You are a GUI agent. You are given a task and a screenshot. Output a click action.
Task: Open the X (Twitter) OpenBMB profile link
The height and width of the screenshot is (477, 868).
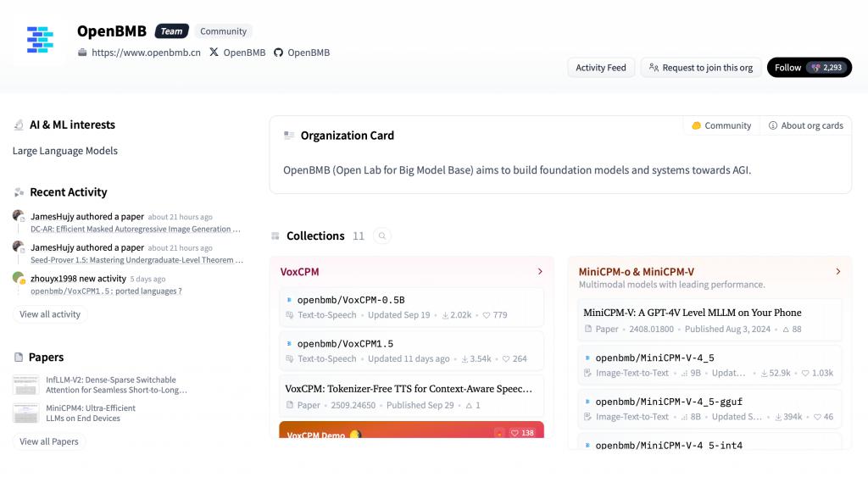237,53
